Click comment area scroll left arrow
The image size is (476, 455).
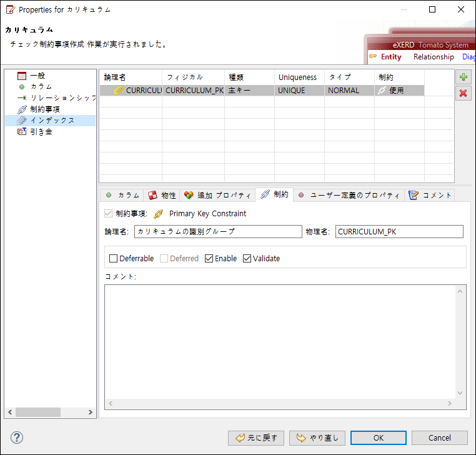coord(111,403)
